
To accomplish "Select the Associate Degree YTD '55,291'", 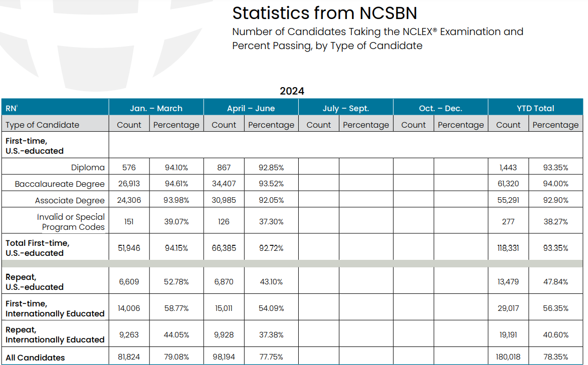I will click(508, 200).
